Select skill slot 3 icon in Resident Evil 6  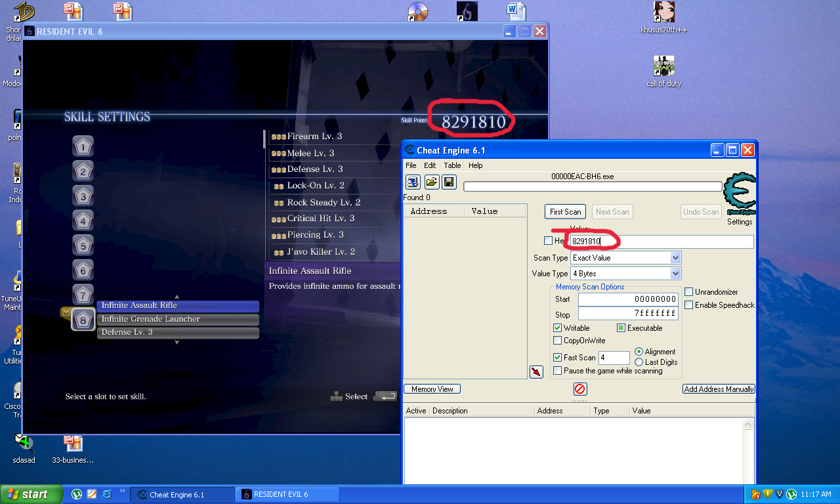point(83,196)
